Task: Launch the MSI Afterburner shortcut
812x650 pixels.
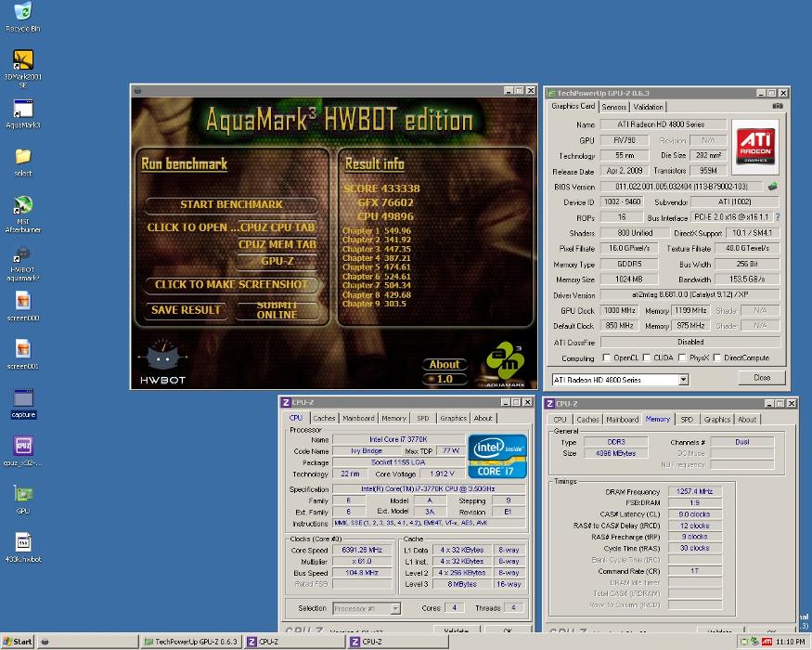Action: coord(23,214)
